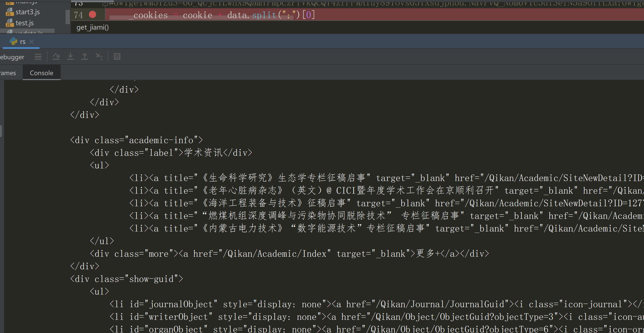Viewport: 644px width, 333px height.
Task: Click line number 74 in the gutter
Action: 78,15
